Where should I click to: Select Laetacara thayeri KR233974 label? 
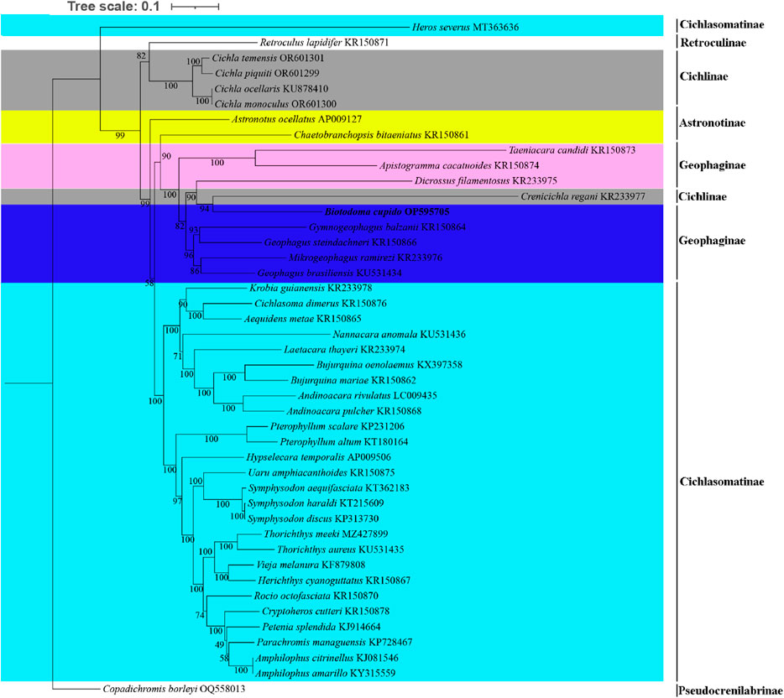(x=344, y=349)
